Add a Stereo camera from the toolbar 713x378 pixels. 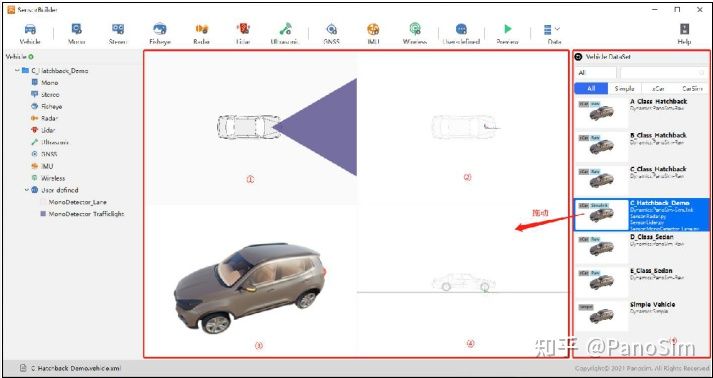(x=118, y=34)
